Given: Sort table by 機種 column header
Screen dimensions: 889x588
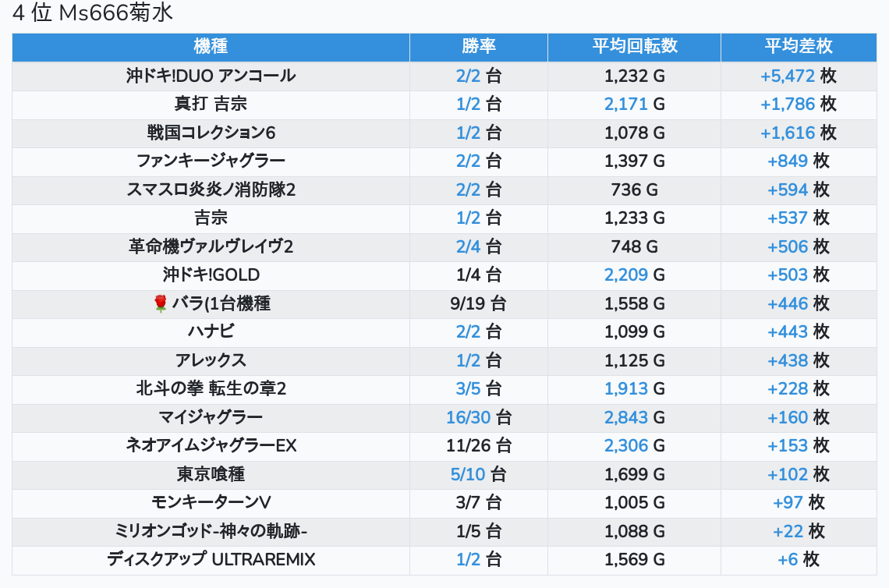Looking at the screenshot, I should 211,47.
